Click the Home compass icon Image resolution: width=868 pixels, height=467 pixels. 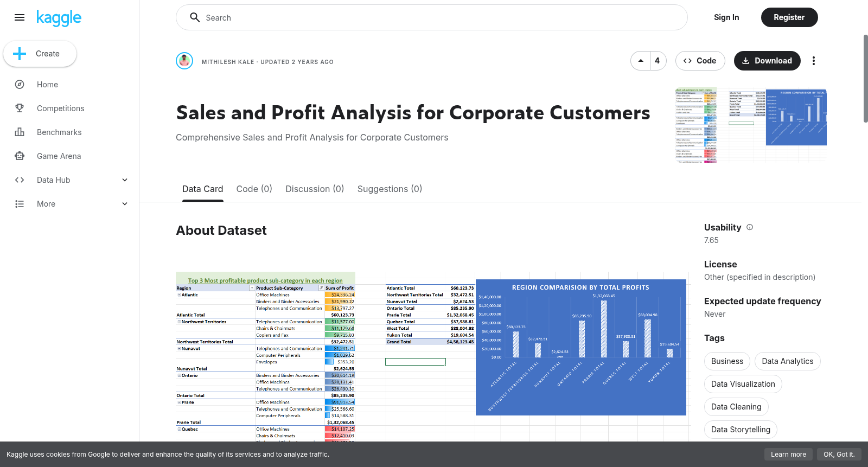click(20, 85)
